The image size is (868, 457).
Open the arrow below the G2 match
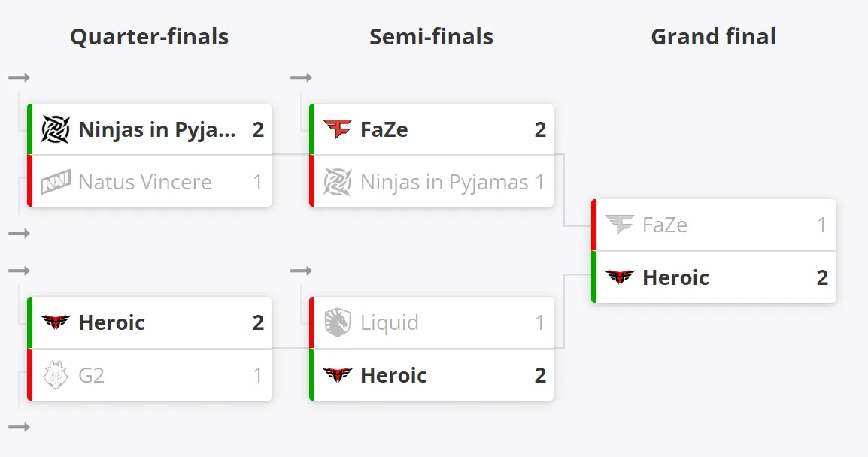tap(19, 427)
